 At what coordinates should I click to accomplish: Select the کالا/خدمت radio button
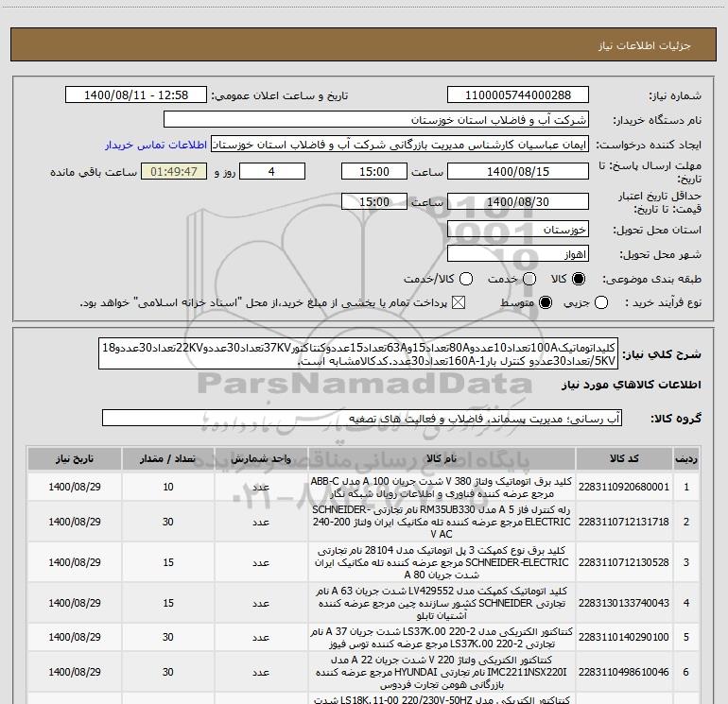[x=466, y=279]
